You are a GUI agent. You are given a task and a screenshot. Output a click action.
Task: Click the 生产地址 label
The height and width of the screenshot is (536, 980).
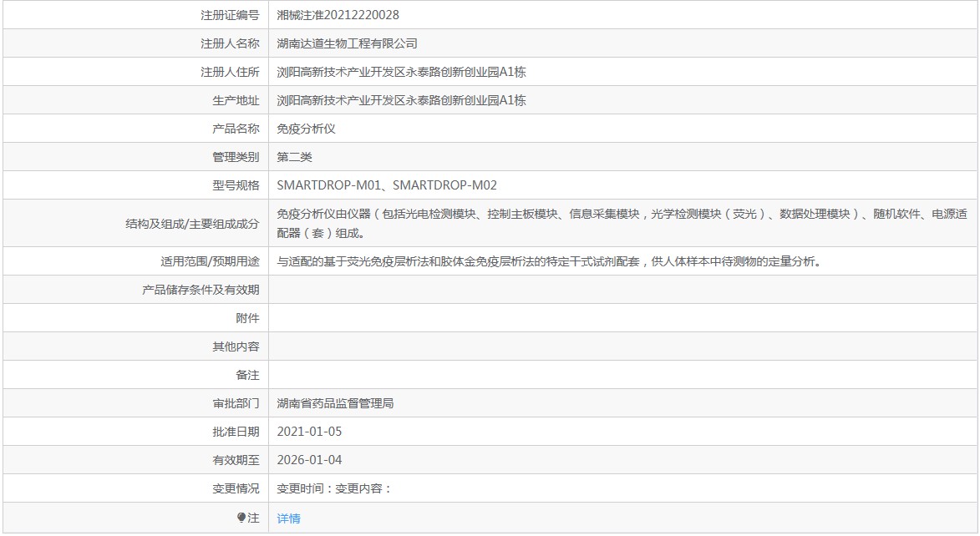[x=236, y=100]
